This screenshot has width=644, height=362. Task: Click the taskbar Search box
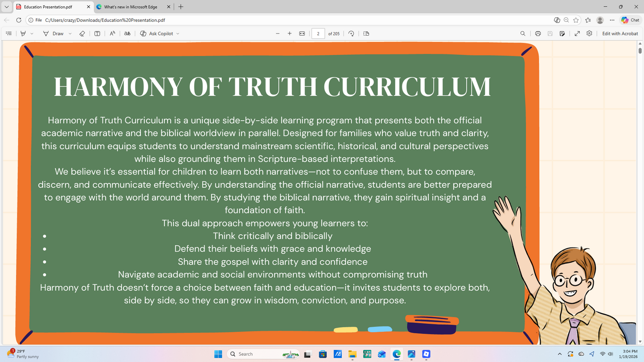263,354
